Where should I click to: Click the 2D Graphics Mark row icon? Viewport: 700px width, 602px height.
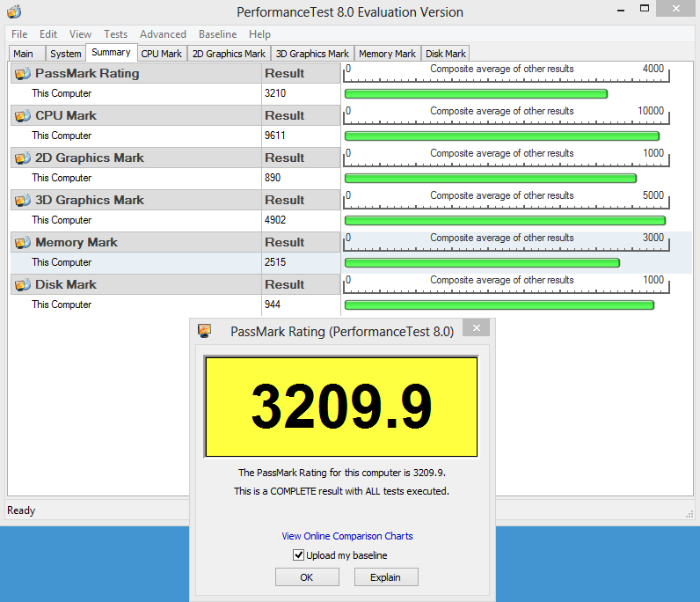tap(23, 158)
